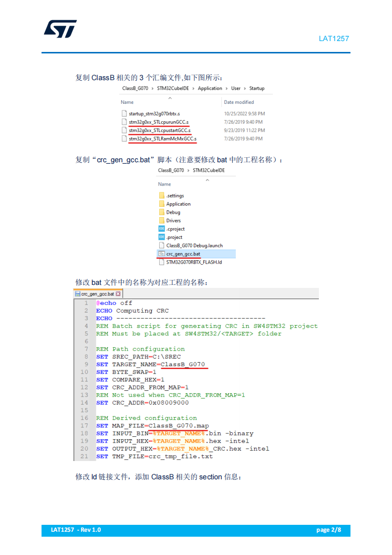The image size is (392, 555).
Task: Select .cproject file name
Action: 175,229
